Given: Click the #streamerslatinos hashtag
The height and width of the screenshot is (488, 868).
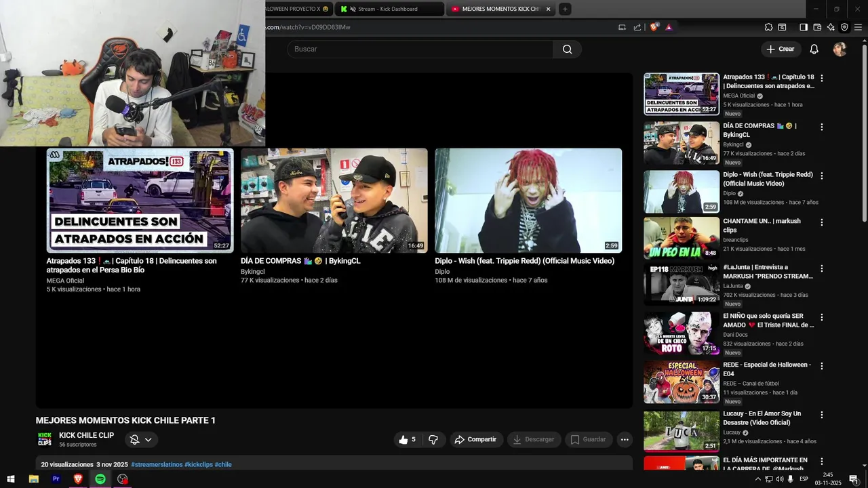Looking at the screenshot, I should [157, 465].
